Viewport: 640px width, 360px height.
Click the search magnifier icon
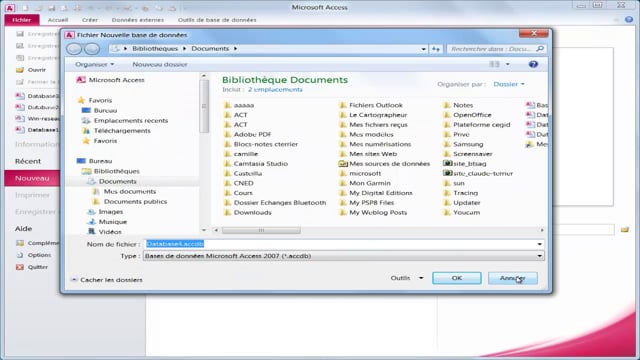pos(540,49)
